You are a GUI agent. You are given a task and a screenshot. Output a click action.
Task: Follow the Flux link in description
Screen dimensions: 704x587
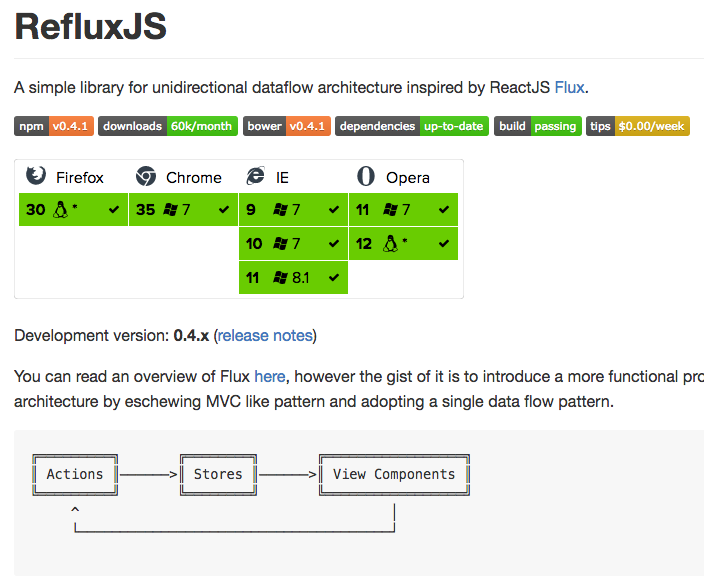tap(569, 87)
